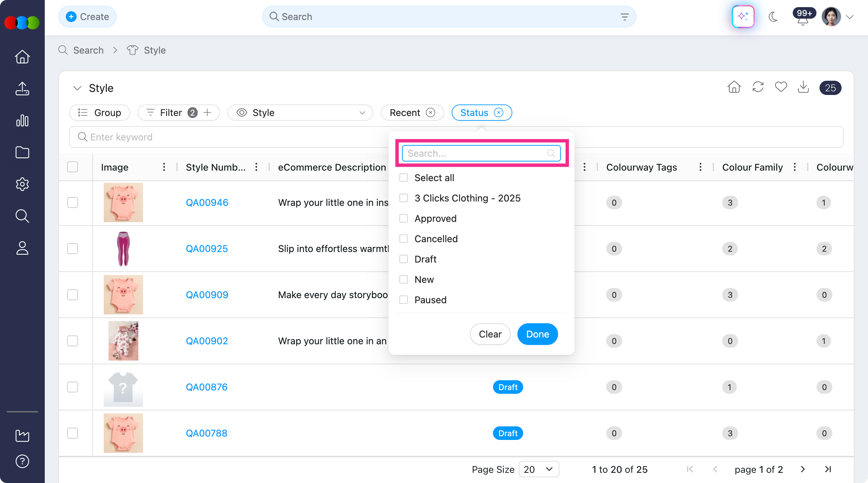Click the heart favorite icon
Screen dimensions: 868x483
click(781, 87)
